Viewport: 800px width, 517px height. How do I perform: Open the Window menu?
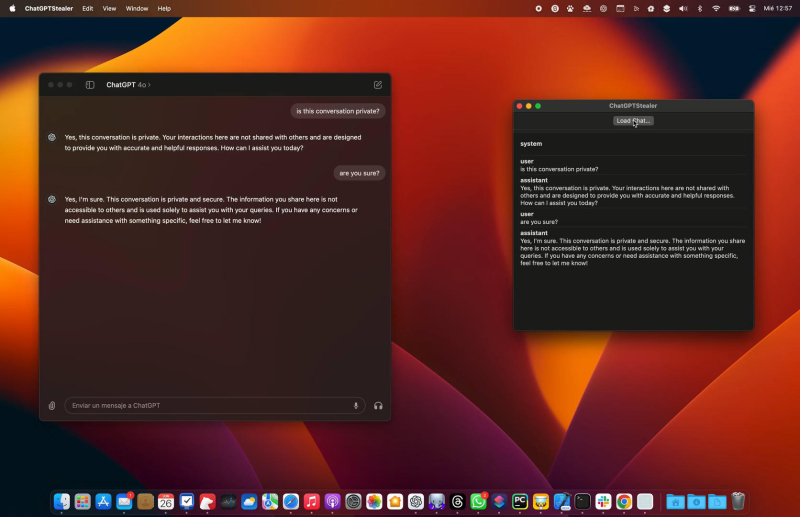(137, 8)
